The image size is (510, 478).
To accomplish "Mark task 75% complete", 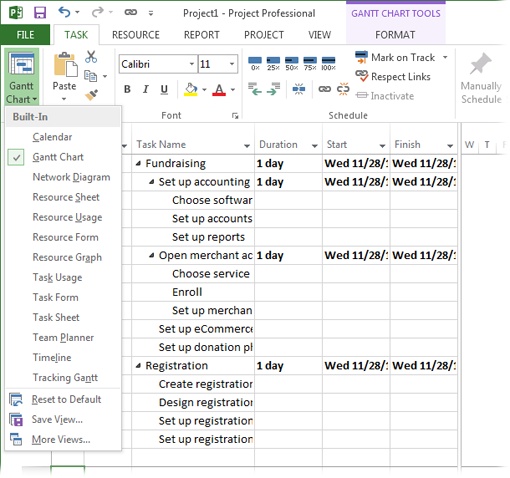I will point(310,63).
